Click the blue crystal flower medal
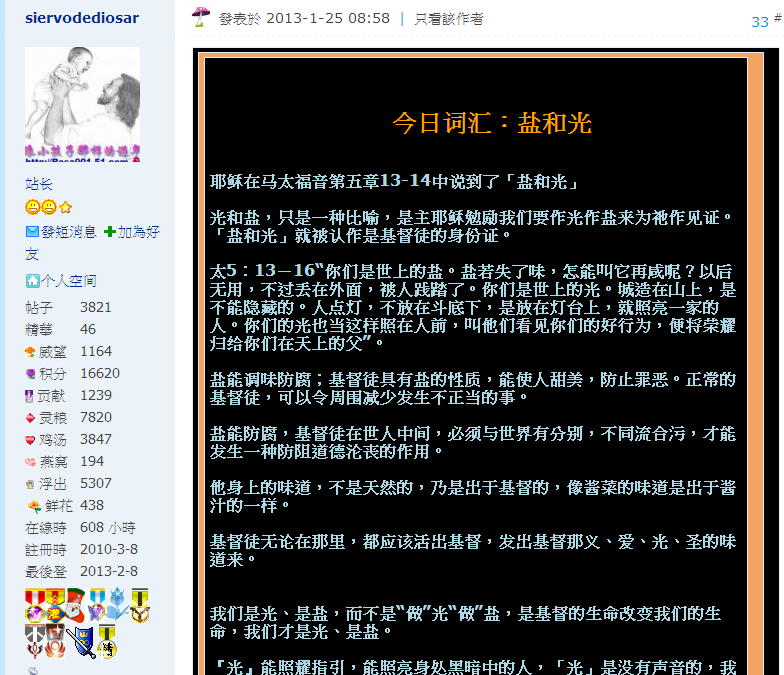Viewport: 784px width, 675px height. pyautogui.click(x=117, y=604)
